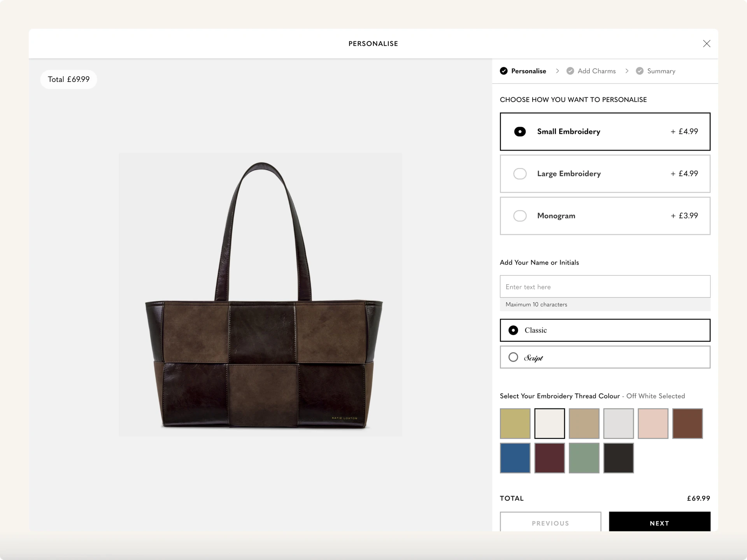Click the Personalise step checkmark icon

504,71
